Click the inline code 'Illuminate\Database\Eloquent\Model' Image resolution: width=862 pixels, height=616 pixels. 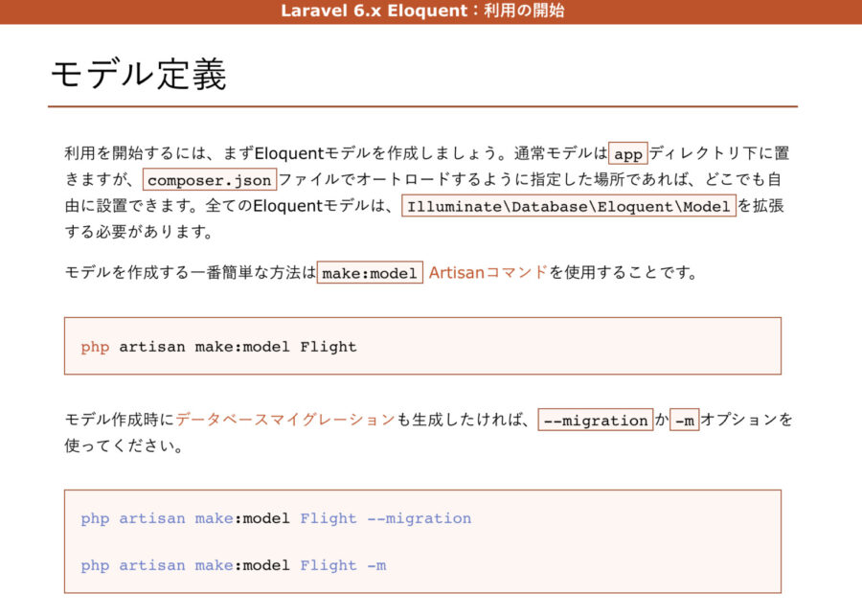(568, 206)
